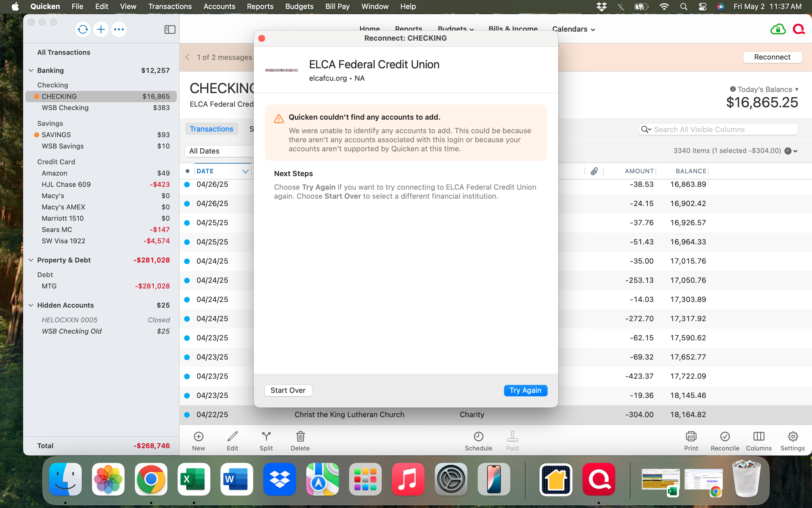812x508 pixels.
Task: Select the Transactions tab
Action: pos(211,129)
